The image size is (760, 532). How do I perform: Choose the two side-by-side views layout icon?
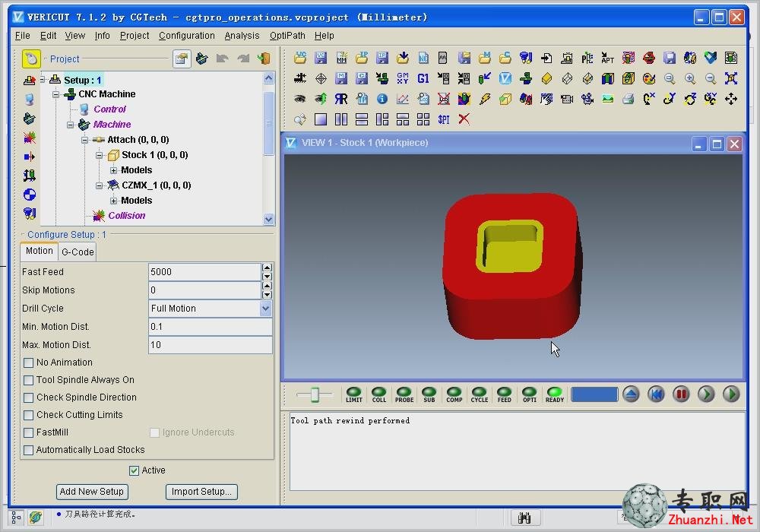(341, 119)
